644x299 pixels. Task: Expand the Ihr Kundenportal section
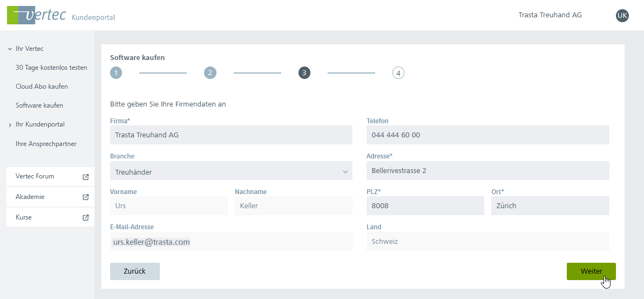pos(10,125)
